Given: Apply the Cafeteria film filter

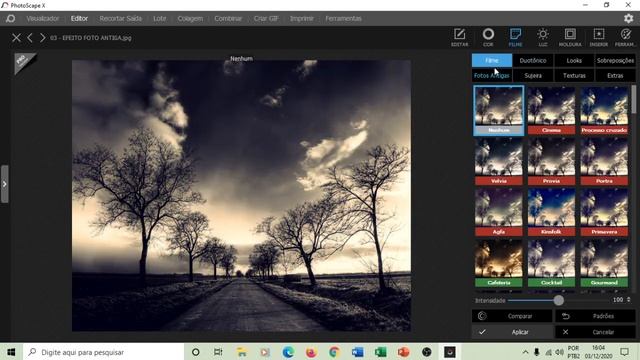Looking at the screenshot, I should pos(499,263).
